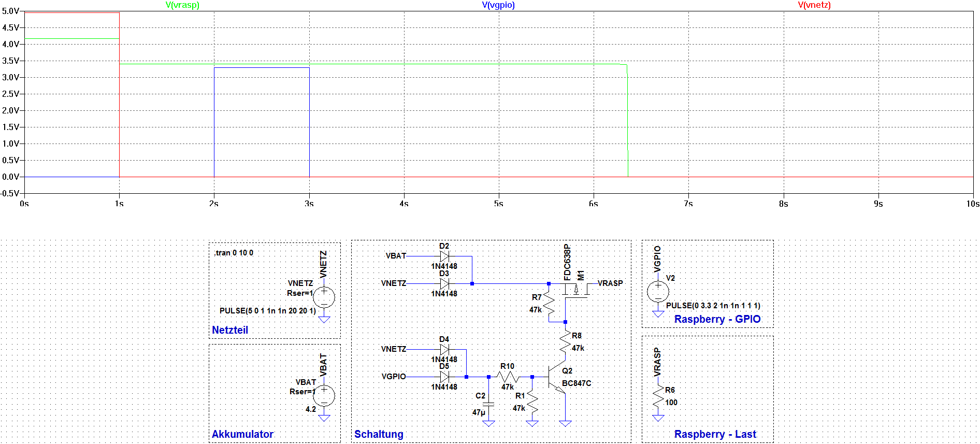Click the VNETZ voltage source symbol
The image size is (980, 444).
pyautogui.click(x=324, y=297)
